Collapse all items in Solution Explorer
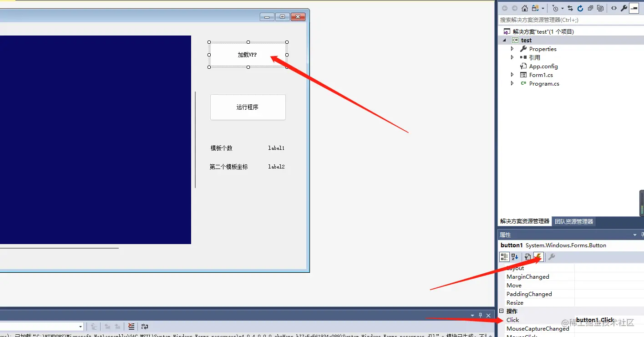This screenshot has height=337, width=644. coord(590,8)
